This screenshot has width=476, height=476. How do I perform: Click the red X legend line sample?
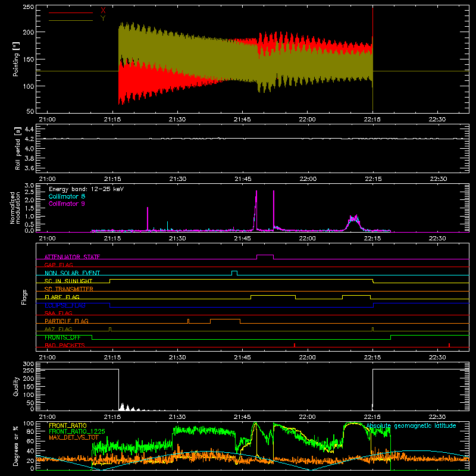[71, 12]
